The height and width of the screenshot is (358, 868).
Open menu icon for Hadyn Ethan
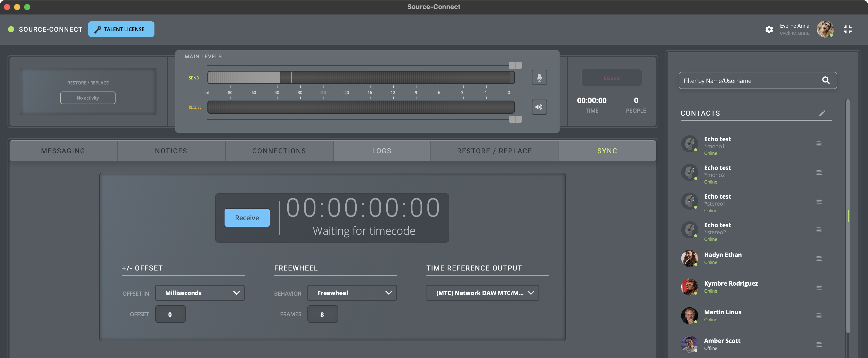pyautogui.click(x=819, y=258)
